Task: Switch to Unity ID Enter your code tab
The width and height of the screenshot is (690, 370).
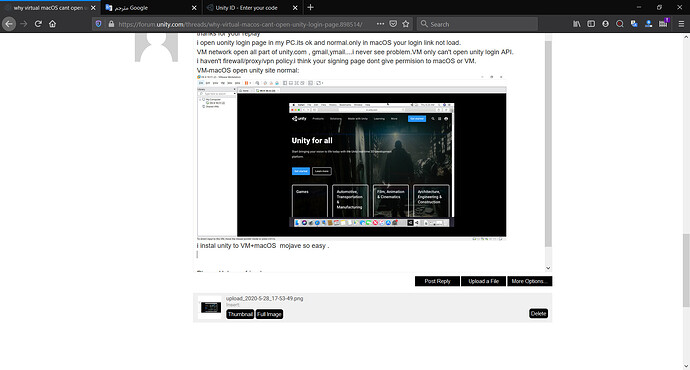Action: coord(252,7)
